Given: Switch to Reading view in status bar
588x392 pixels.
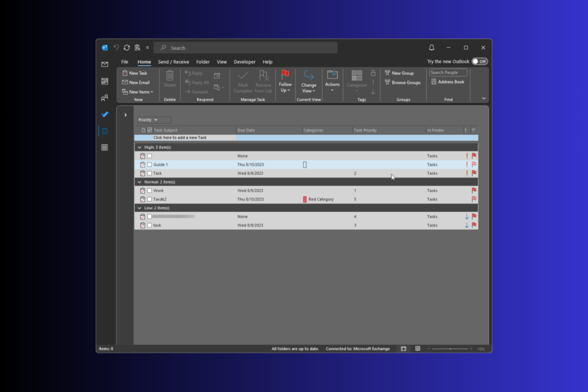Looking at the screenshot, I should pos(417,349).
